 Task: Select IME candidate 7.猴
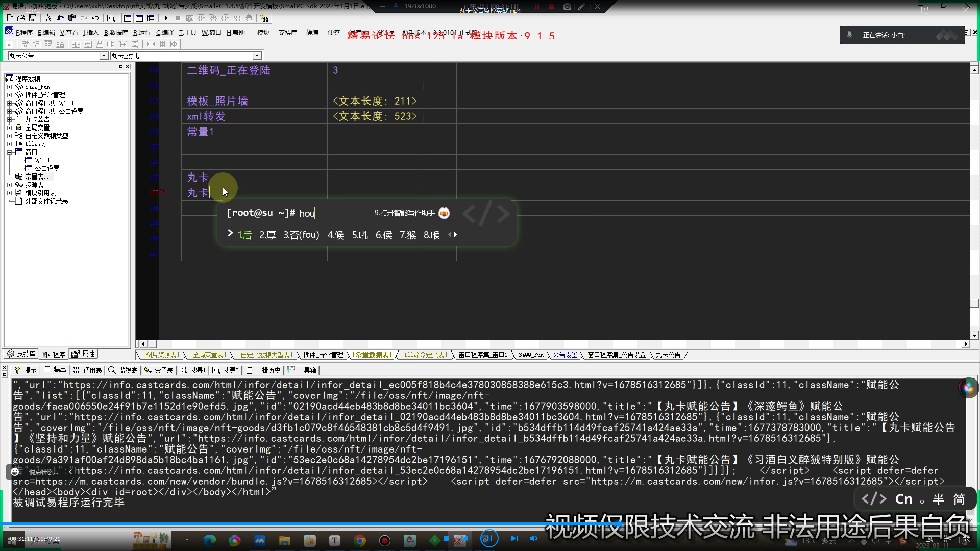(408, 235)
